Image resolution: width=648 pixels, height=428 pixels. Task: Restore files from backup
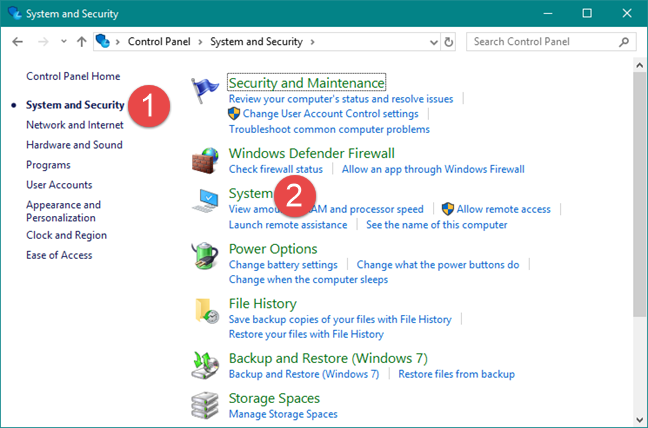[456, 374]
